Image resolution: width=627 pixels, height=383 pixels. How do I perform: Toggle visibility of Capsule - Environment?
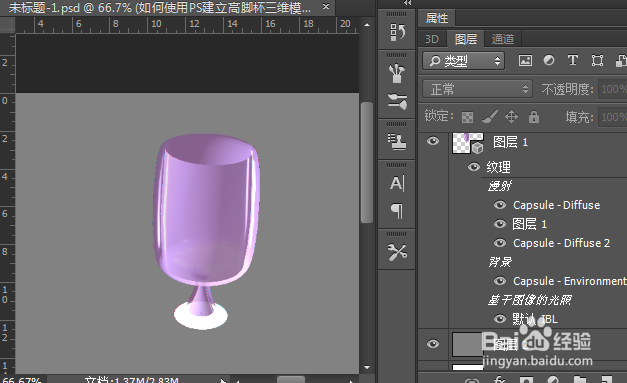pyautogui.click(x=500, y=281)
